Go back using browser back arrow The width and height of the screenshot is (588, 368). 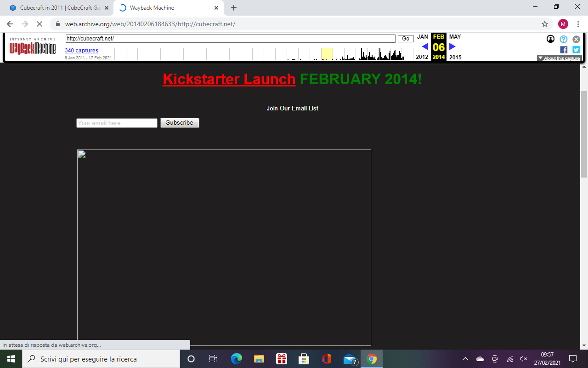tap(10, 24)
